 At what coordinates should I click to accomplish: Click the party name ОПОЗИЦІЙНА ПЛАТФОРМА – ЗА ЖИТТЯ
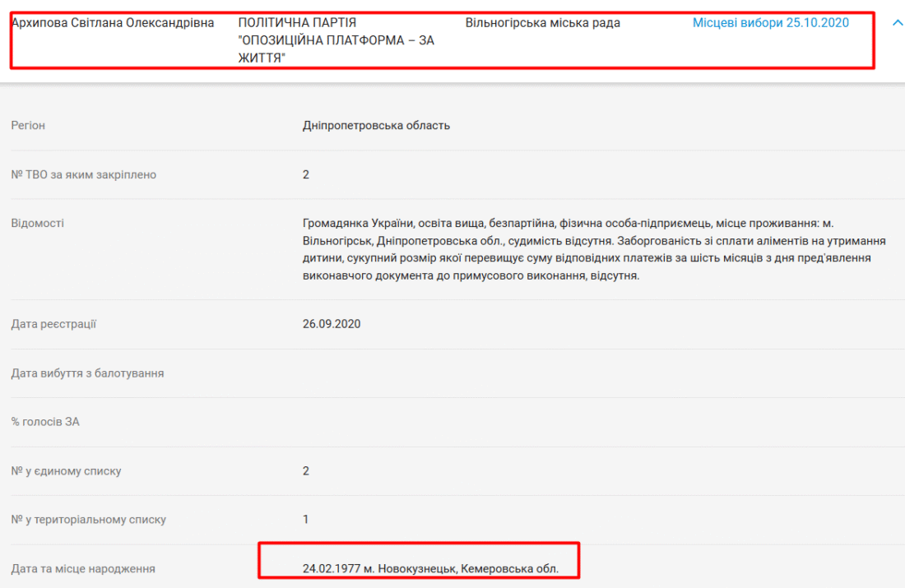click(x=336, y=40)
